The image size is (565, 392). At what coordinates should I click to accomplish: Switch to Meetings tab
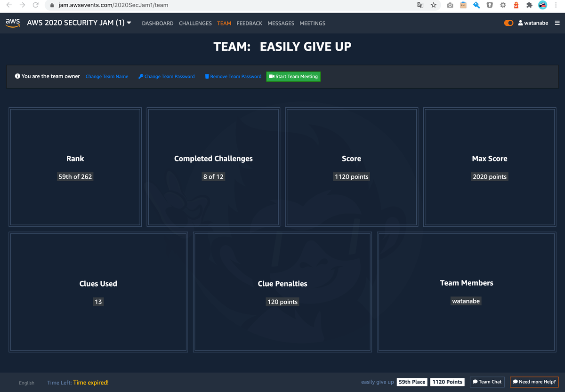(x=313, y=23)
